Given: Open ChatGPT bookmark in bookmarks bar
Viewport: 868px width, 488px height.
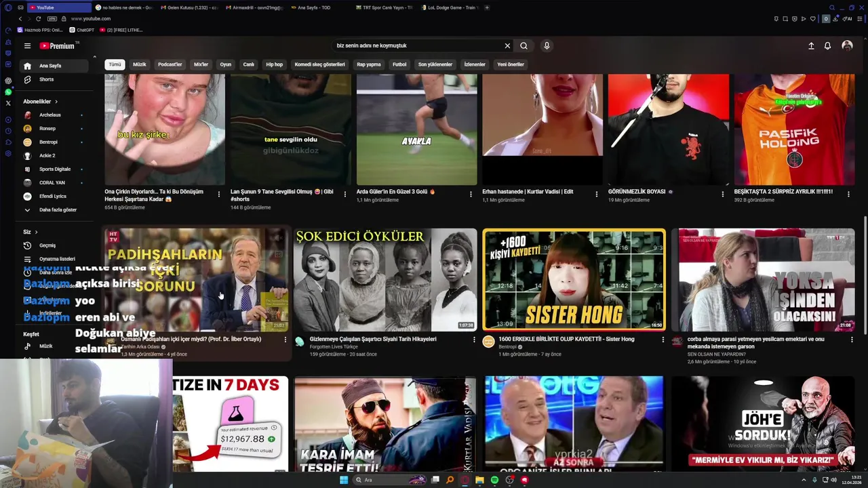Looking at the screenshot, I should point(82,30).
